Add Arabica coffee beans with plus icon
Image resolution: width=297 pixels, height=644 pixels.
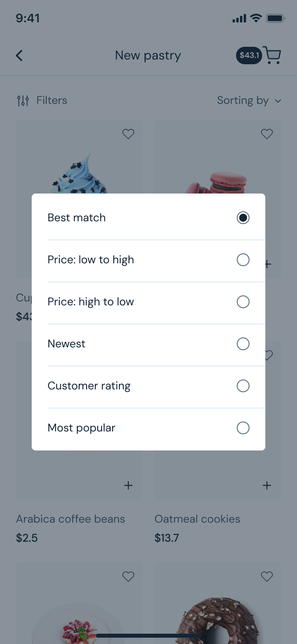pos(128,485)
